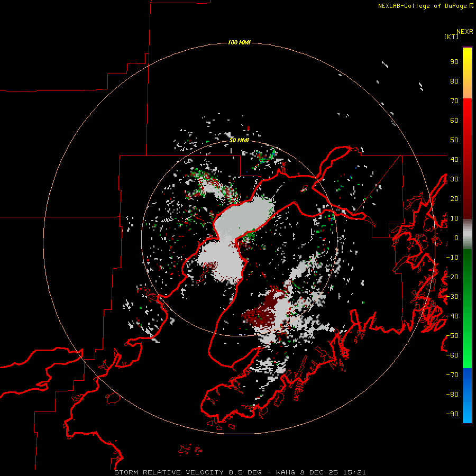Click the 50 NMI range ring label
The height and width of the screenshot is (476, 476).
tap(239, 140)
